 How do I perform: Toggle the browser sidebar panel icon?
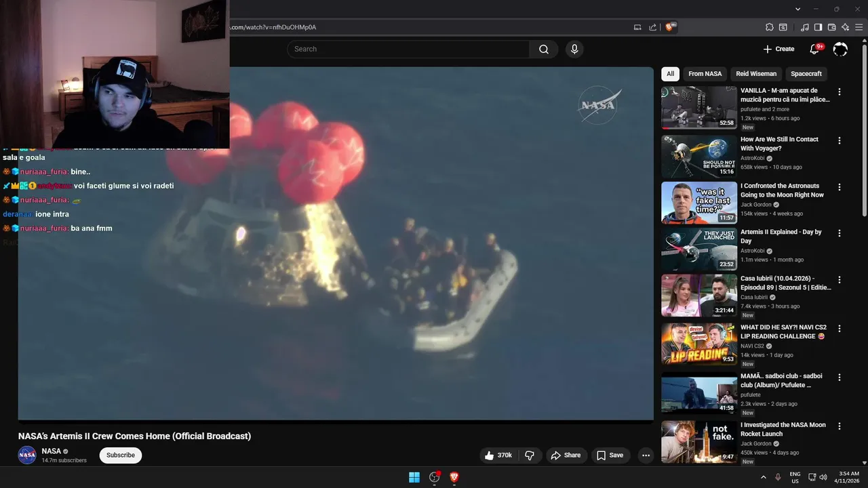click(x=818, y=27)
